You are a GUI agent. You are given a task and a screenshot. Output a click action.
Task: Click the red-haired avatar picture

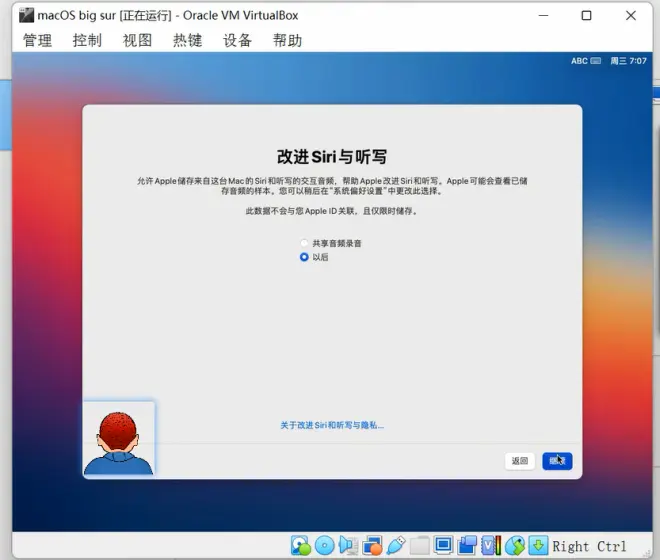(x=119, y=438)
